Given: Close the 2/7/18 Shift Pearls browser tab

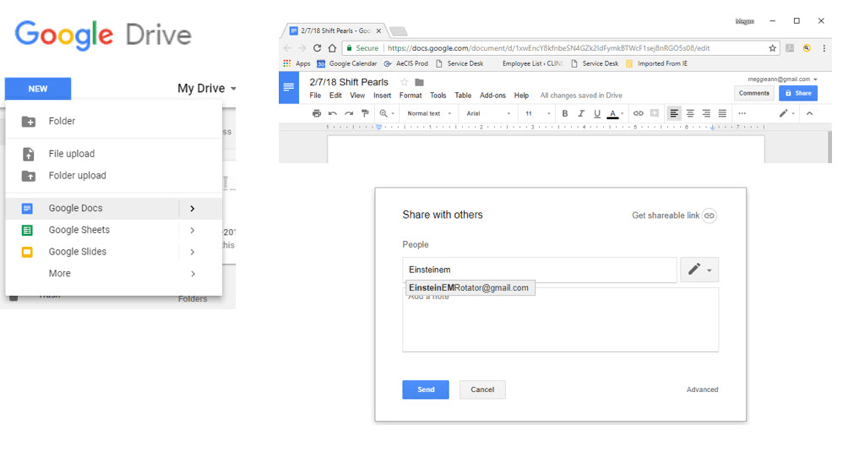Looking at the screenshot, I should tap(379, 31).
